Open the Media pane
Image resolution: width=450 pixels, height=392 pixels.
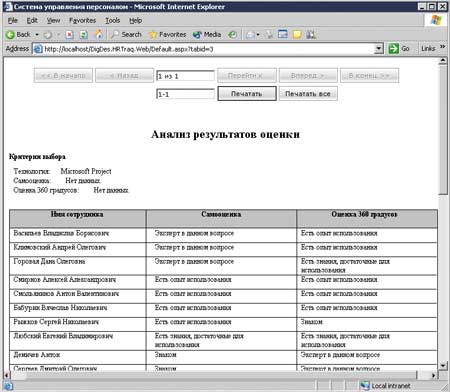(x=207, y=34)
